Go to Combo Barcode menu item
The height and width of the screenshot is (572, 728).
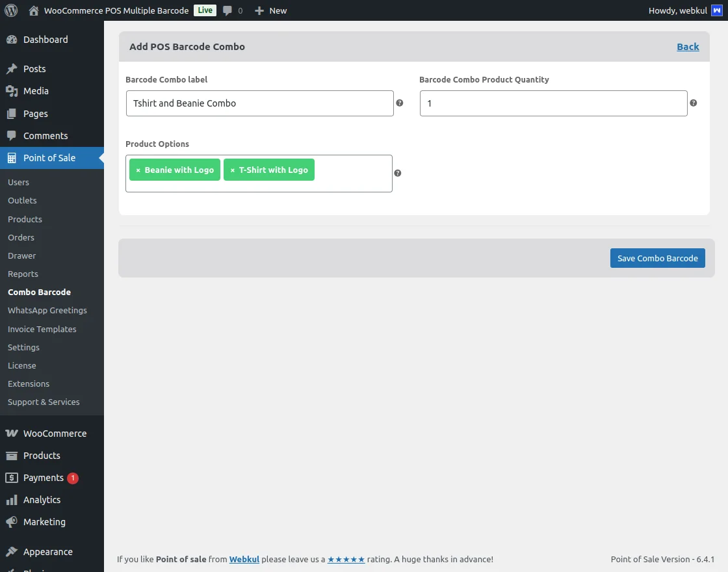pyautogui.click(x=39, y=292)
